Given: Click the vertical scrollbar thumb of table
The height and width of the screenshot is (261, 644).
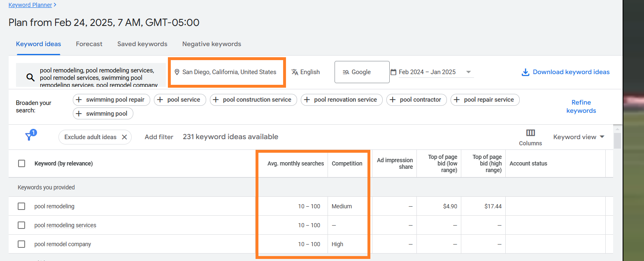Looking at the screenshot, I should [617, 140].
